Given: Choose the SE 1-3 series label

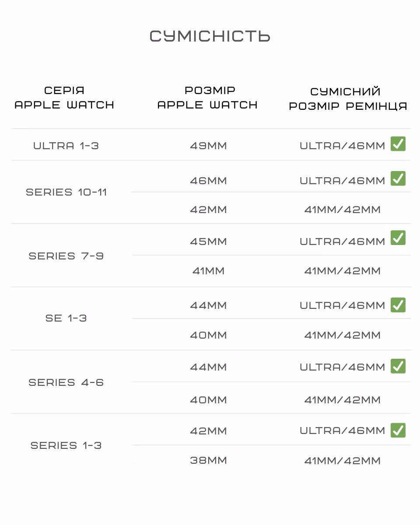Looking at the screenshot, I should pos(66,318).
